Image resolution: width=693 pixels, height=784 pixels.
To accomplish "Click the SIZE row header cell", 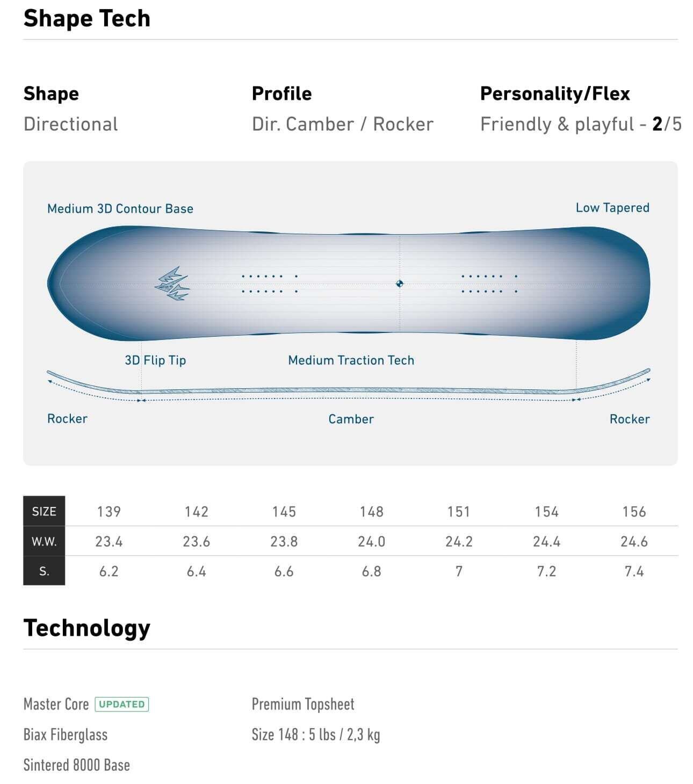I will 44,511.
